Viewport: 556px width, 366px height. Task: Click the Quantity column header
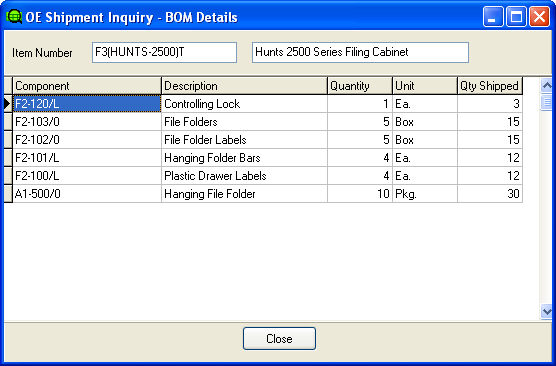[360, 86]
